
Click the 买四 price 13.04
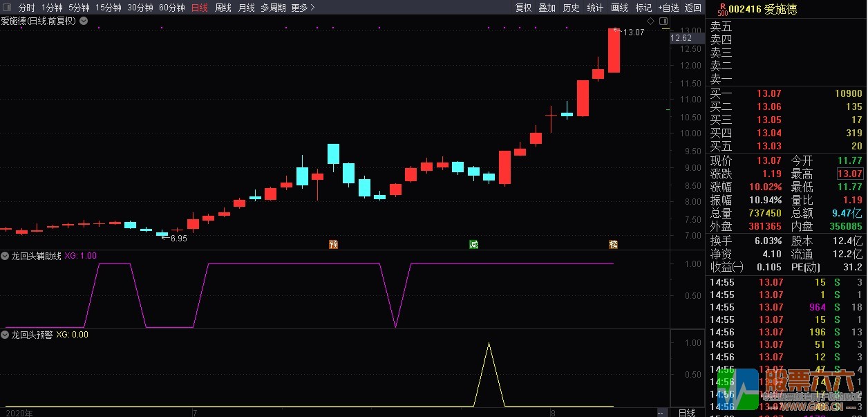coord(768,133)
